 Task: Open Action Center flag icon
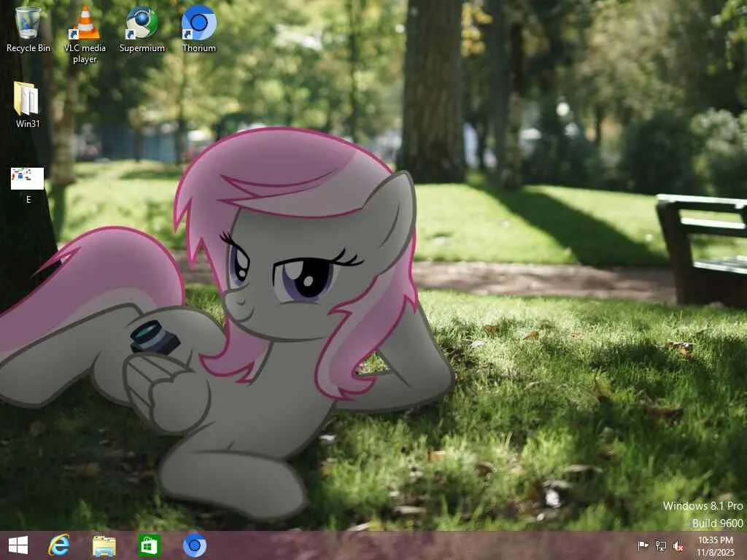643,545
